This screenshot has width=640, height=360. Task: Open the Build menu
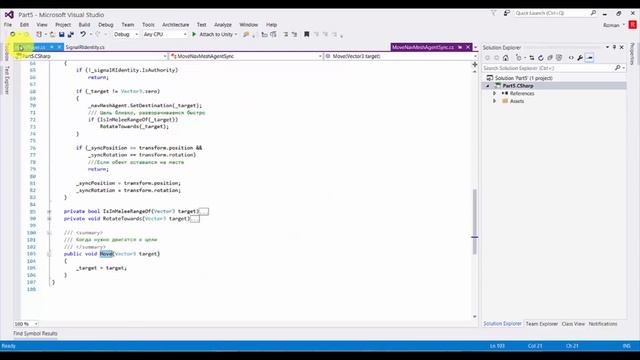(x=84, y=25)
